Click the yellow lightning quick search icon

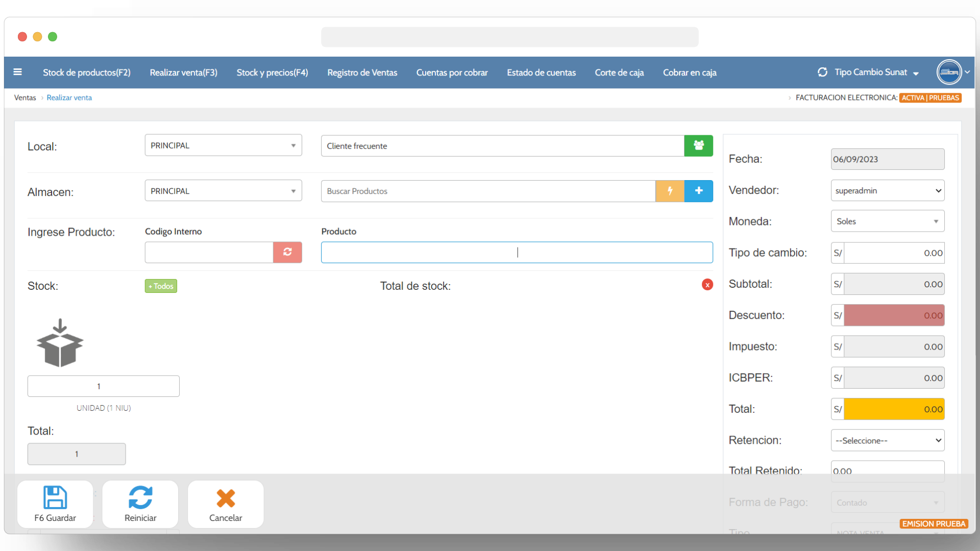coord(670,191)
